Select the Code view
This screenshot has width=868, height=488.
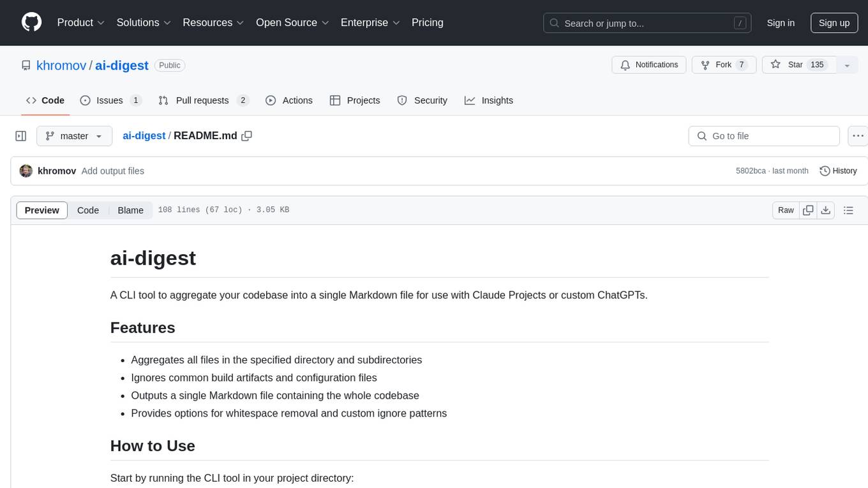coord(88,210)
